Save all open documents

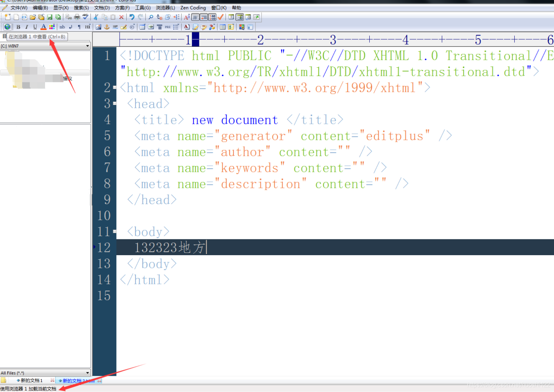[x=58, y=17]
